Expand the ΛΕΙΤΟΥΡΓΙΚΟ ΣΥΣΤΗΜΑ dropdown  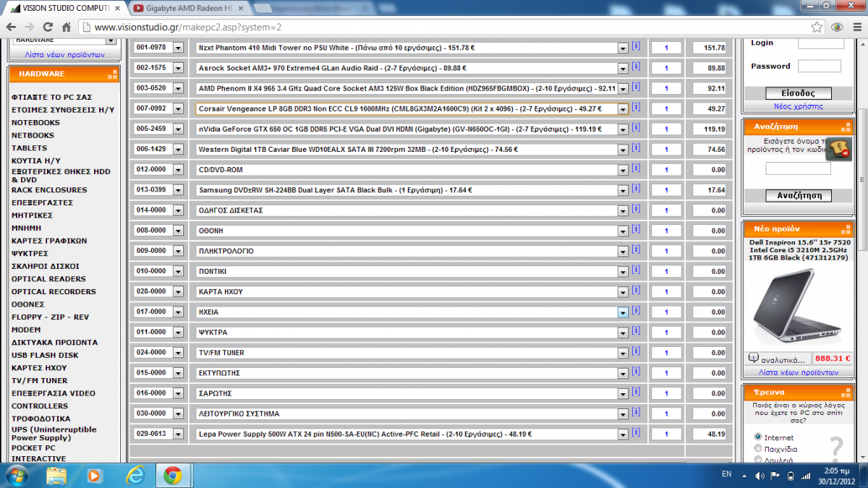[x=623, y=414]
